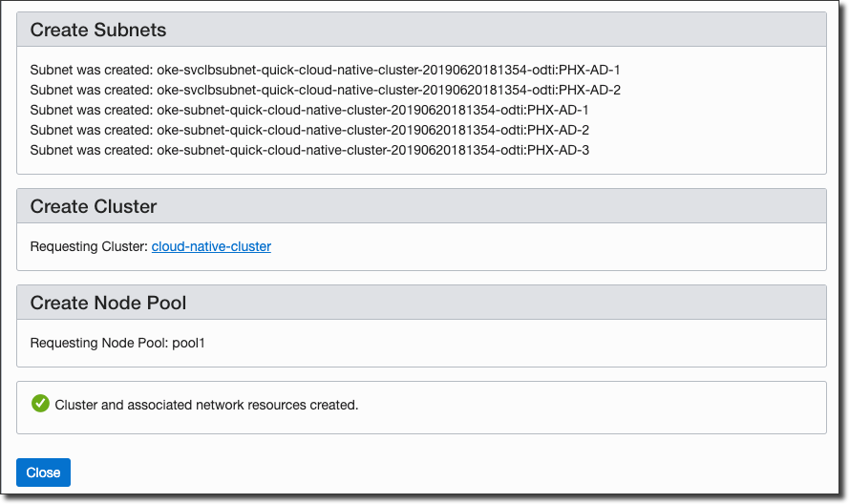Click the Create Cluster section header

[94, 206]
